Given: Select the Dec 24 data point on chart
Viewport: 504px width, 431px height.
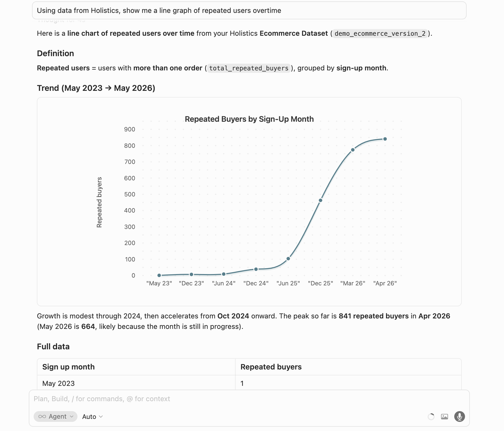Looking at the screenshot, I should tap(256, 269).
